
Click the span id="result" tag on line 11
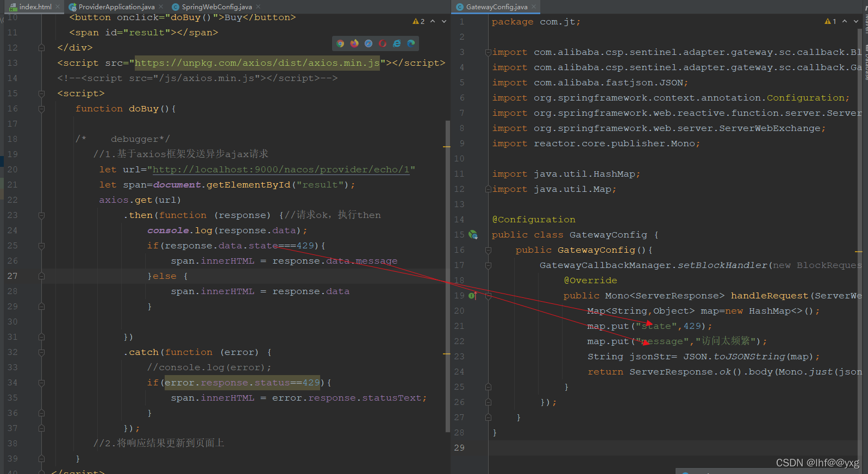(143, 33)
